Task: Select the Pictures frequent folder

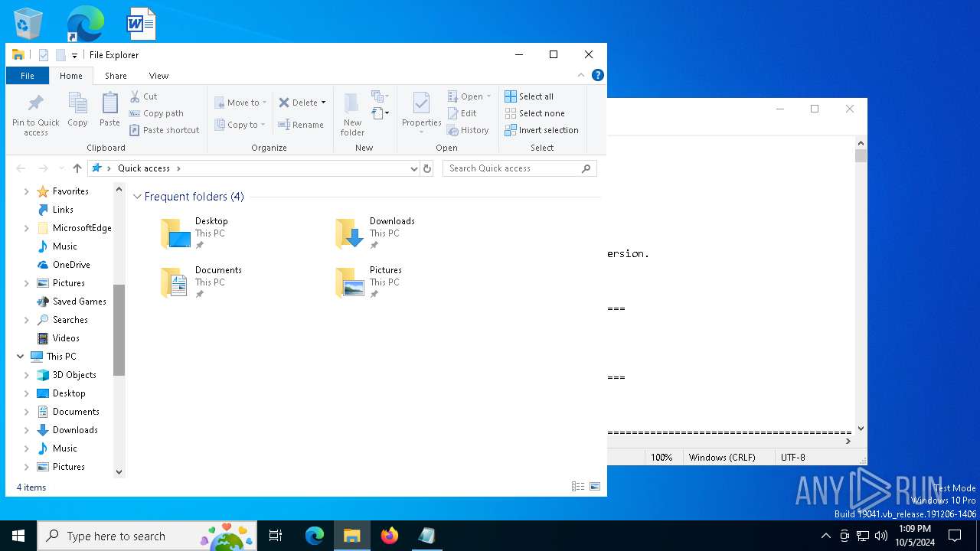Action: pos(370,282)
